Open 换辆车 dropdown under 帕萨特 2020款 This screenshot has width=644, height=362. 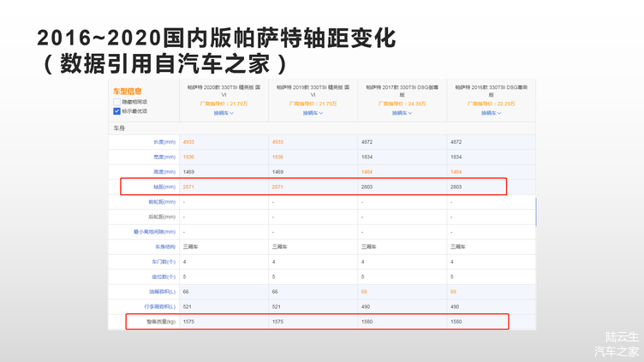[224, 113]
